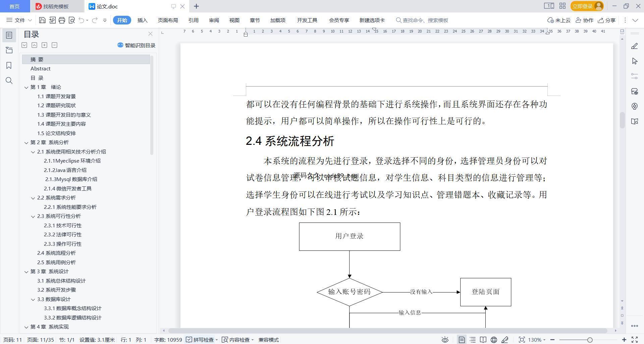Switch to the 页面布局 ribbon tab
Image resolution: width=644 pixels, height=344 pixels.
pyautogui.click(x=168, y=20)
